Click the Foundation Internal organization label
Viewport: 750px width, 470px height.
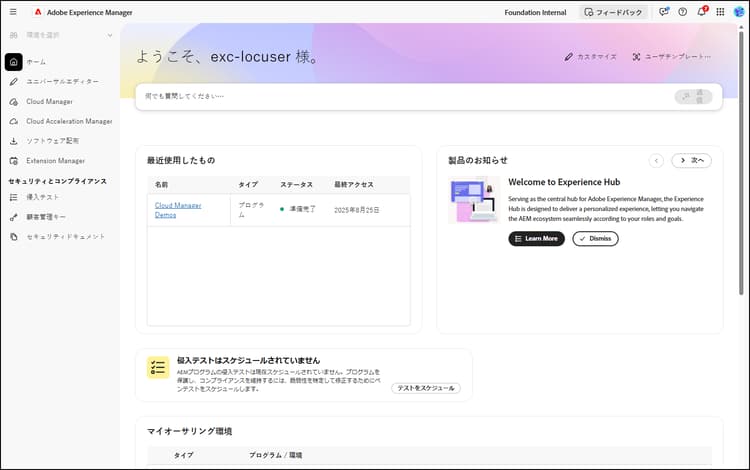(x=535, y=12)
